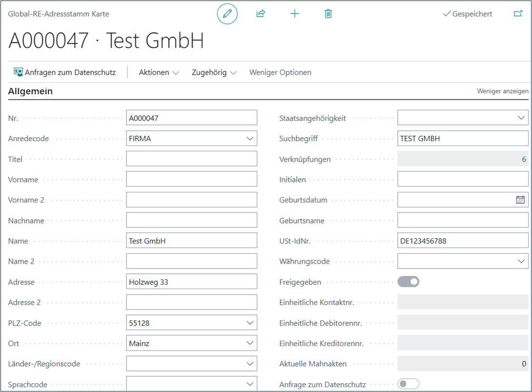Screen dimensions: 532x392
Task: Open the Geburtsdatum calendar picker icon
Action: coord(520,200)
